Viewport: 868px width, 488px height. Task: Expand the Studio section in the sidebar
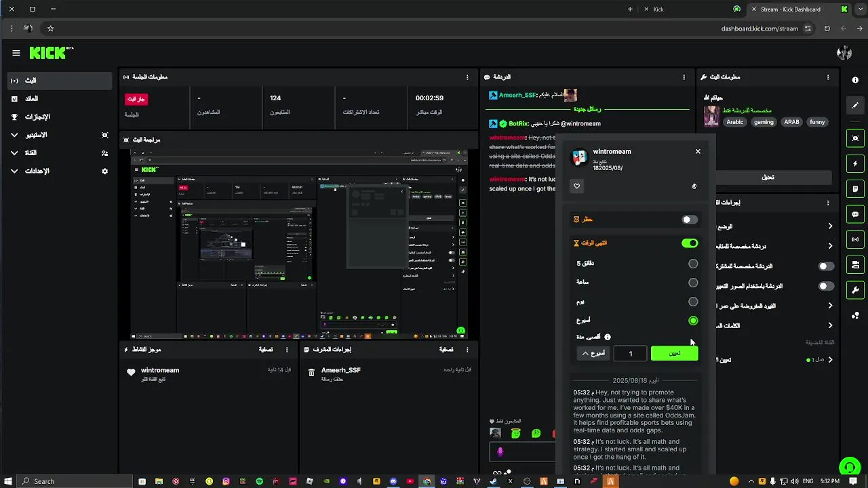[x=14, y=135]
